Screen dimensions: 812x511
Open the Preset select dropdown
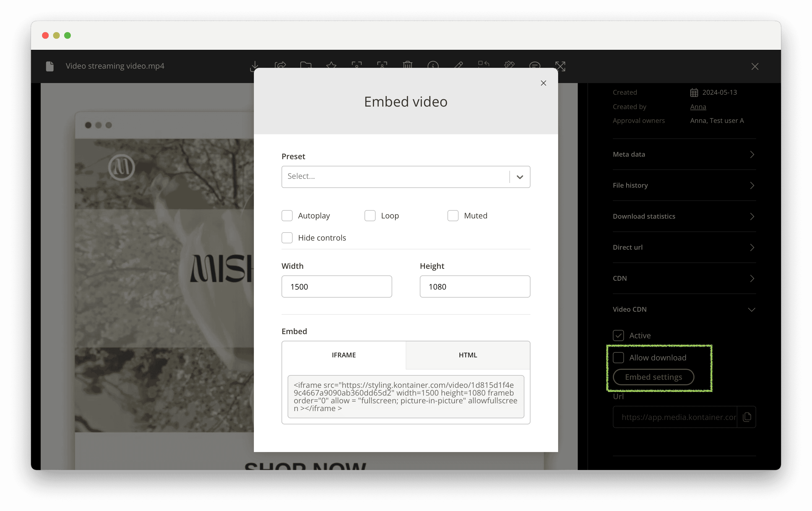(406, 177)
